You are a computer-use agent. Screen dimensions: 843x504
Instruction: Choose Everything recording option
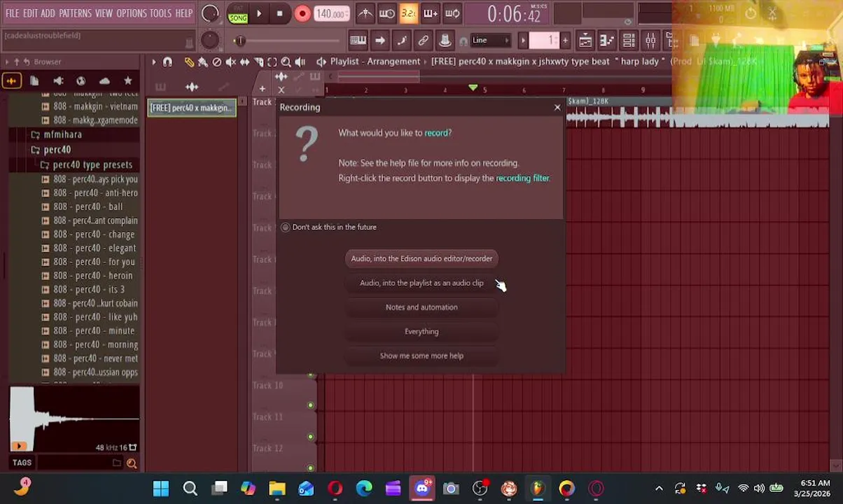click(x=421, y=331)
